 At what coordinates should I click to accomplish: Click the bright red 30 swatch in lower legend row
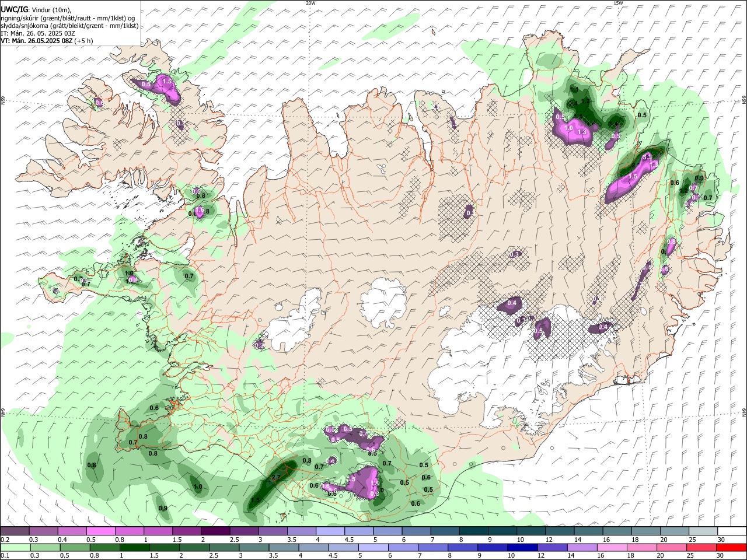point(731,548)
